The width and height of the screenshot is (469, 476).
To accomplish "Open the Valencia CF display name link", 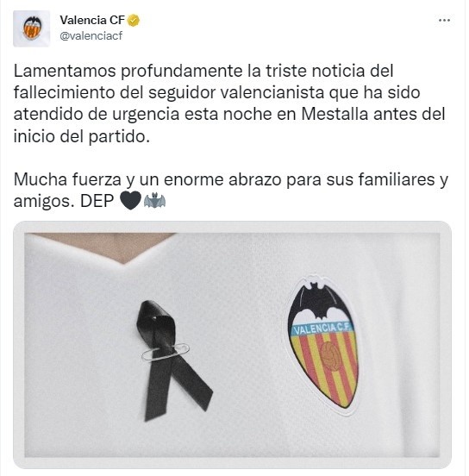I will pos(92,21).
